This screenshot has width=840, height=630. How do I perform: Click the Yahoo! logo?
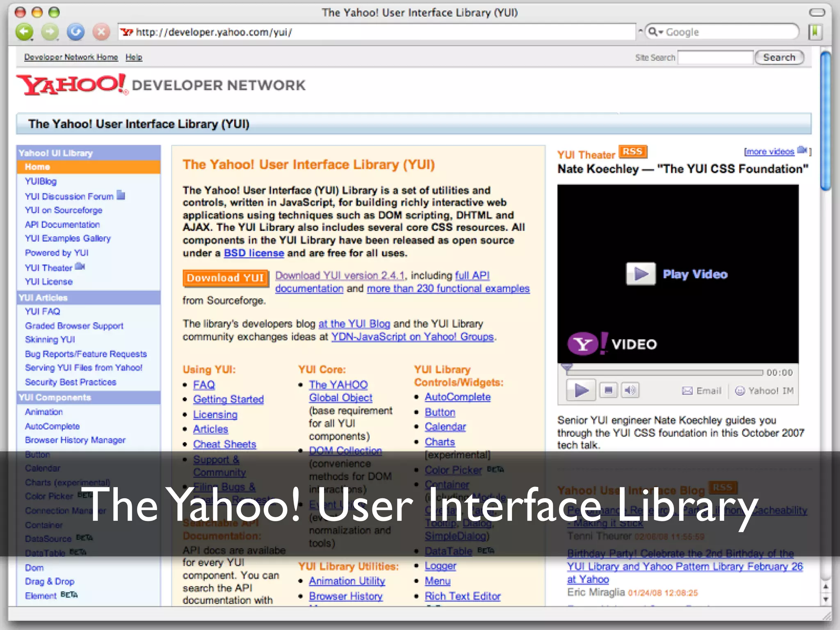(x=72, y=84)
